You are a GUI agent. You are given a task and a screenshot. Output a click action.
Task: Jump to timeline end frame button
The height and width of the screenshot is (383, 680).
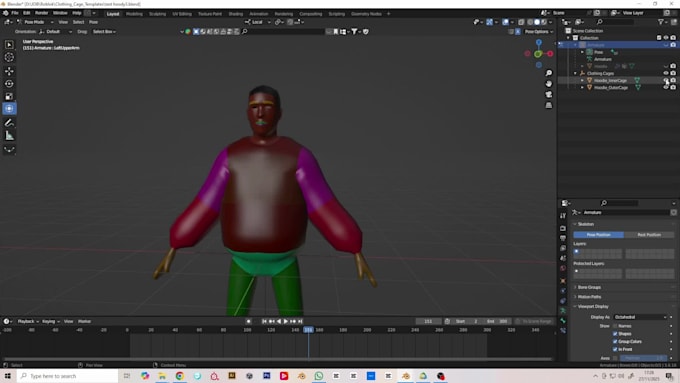pos(300,321)
